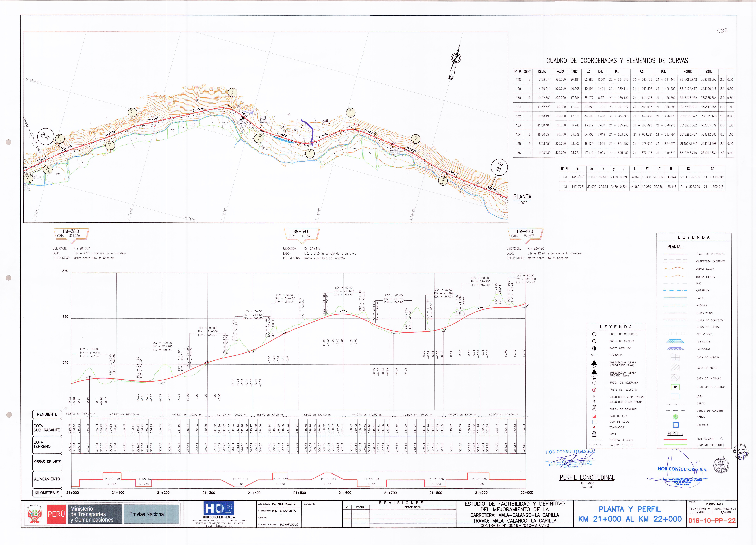The width and height of the screenshot is (756, 545).
Task: Click the Roca legend symbol
Action: tap(594, 434)
